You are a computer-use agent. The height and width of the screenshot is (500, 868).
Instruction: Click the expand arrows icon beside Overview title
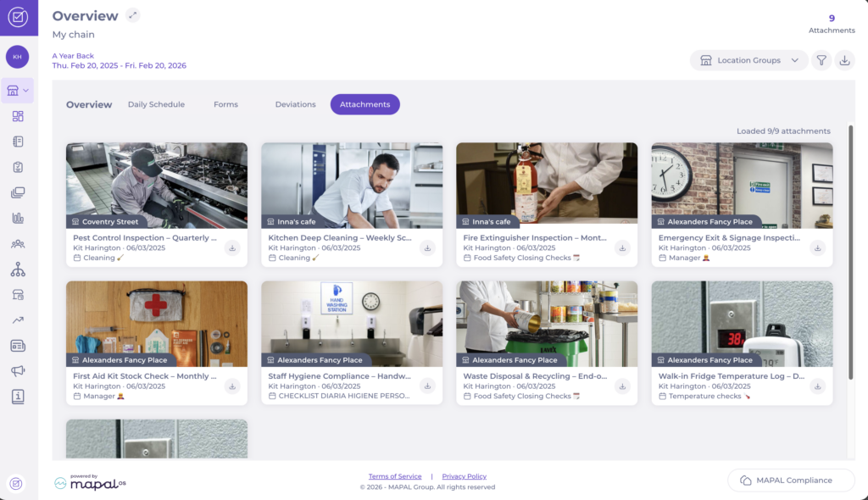tap(132, 15)
